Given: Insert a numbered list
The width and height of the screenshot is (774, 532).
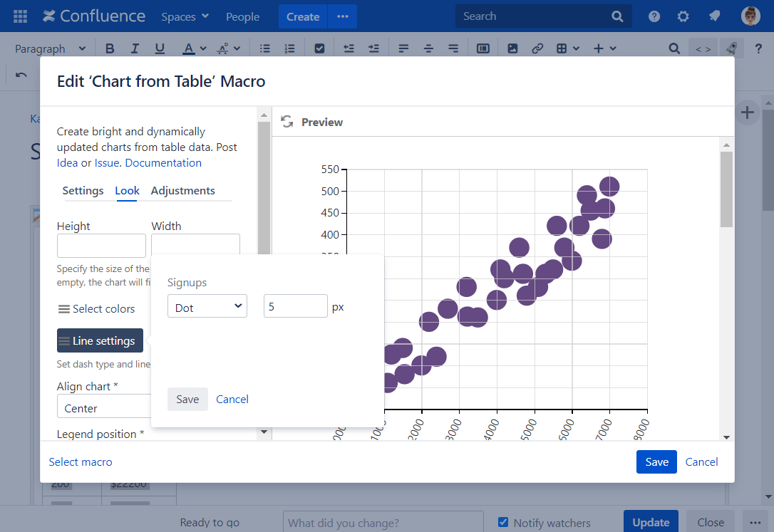Looking at the screenshot, I should [x=290, y=48].
